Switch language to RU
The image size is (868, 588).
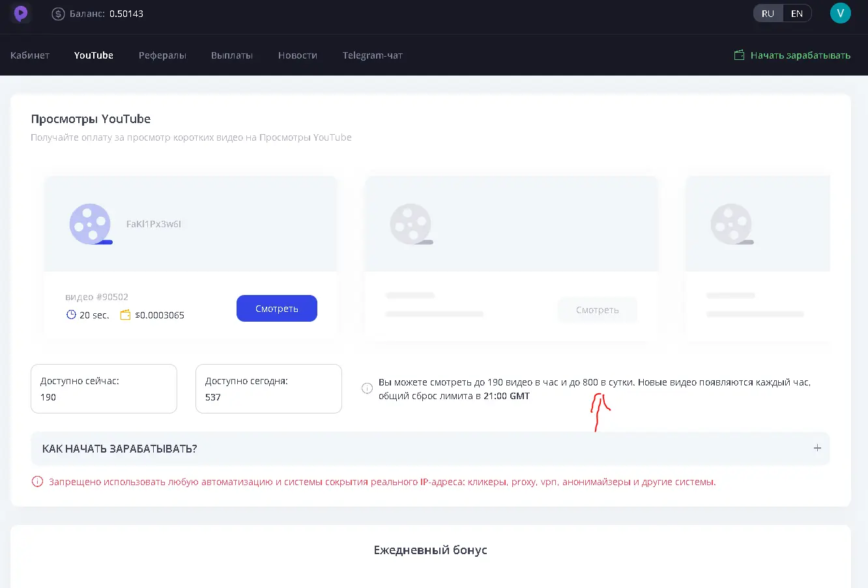coord(768,14)
